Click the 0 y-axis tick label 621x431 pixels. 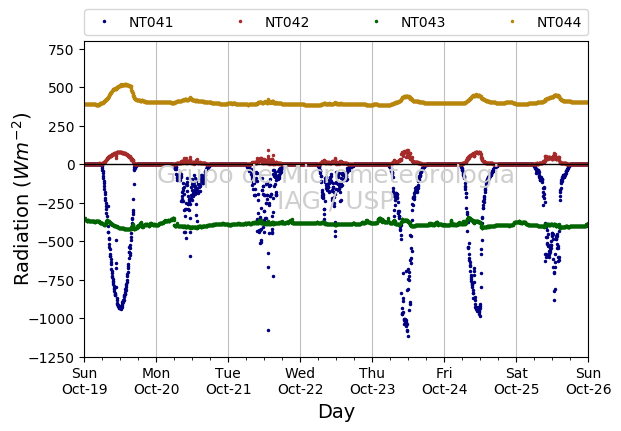(70, 165)
